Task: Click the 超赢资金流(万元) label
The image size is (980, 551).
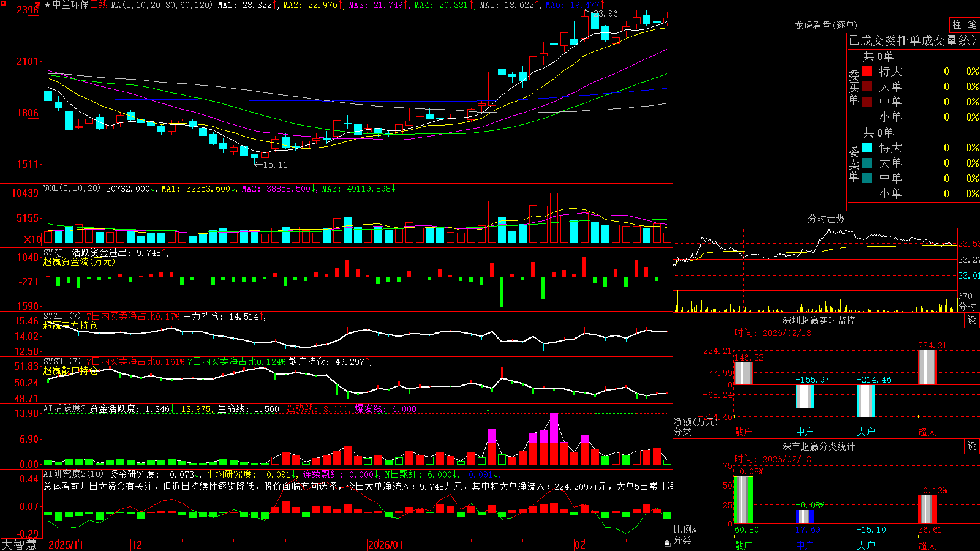Action: 79,261
